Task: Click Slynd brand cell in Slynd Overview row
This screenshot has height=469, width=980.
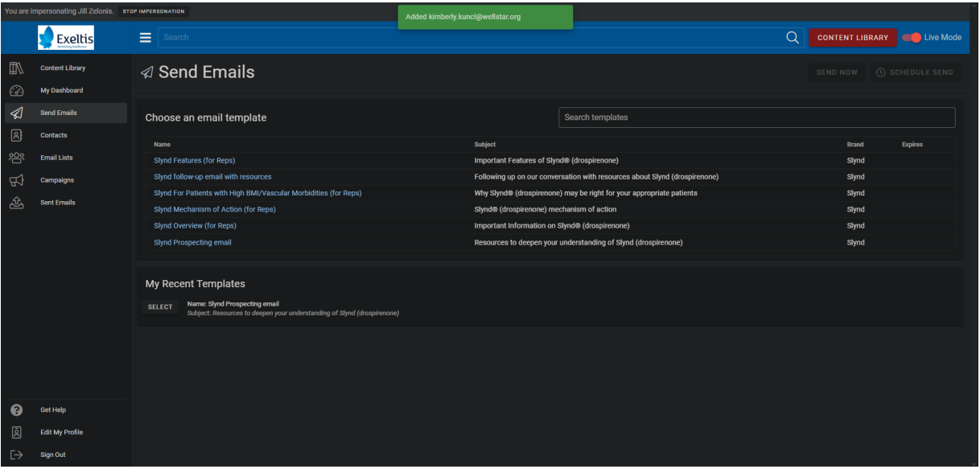Action: point(856,225)
